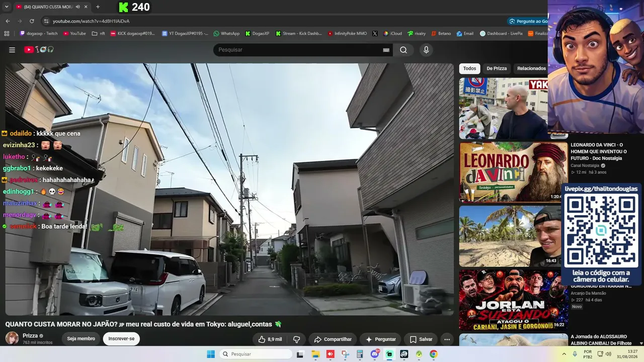Click the Seja membro button
The height and width of the screenshot is (362, 644).
[x=81, y=339]
